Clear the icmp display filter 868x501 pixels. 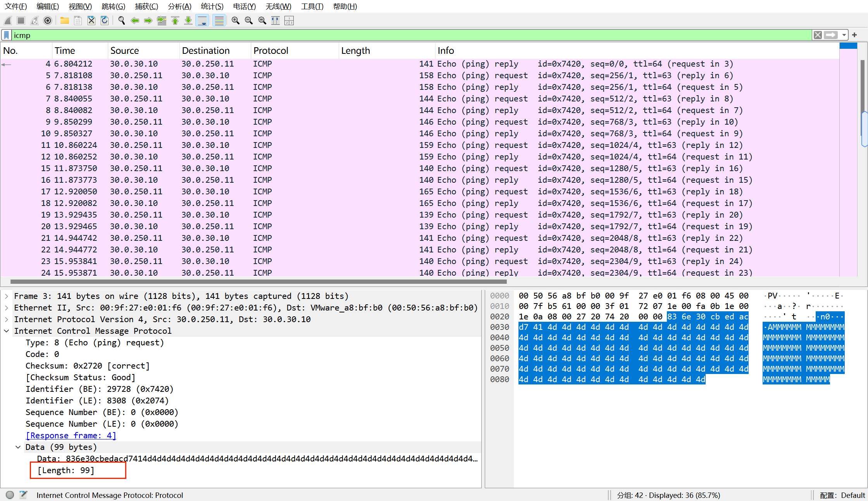[818, 35]
